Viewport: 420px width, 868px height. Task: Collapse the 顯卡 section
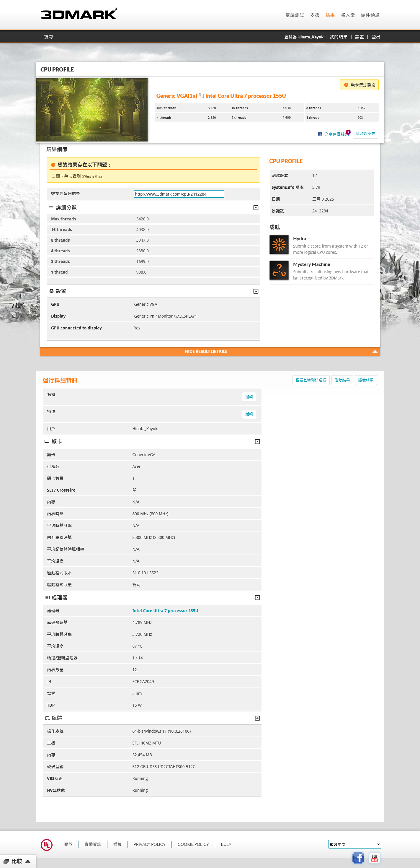[257, 441]
